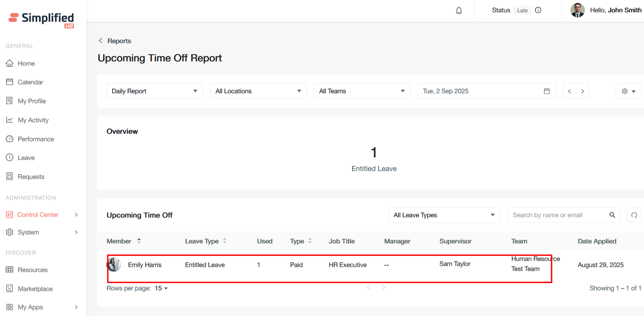Viewport: 644px width, 316px height.
Task: Click John Smith's profile avatar
Action: [x=577, y=10]
